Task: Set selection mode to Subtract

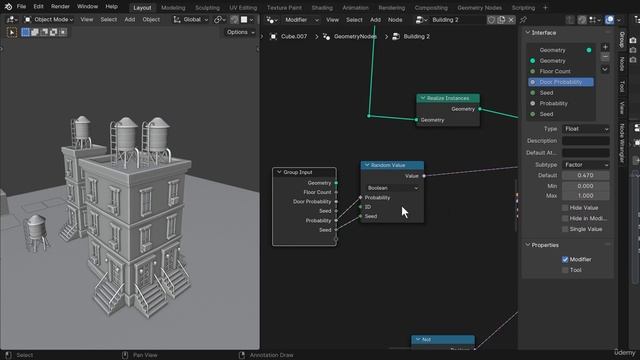Action: [44, 32]
